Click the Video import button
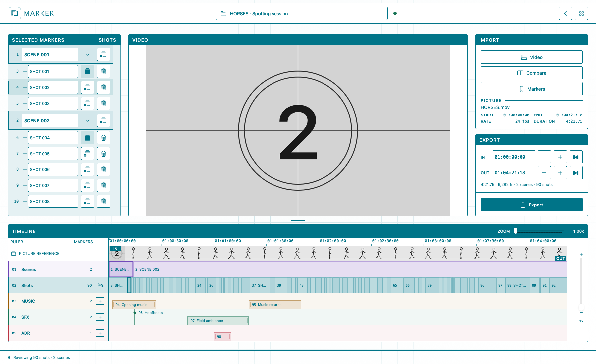Screen dimensions: 596x364 click(x=532, y=57)
